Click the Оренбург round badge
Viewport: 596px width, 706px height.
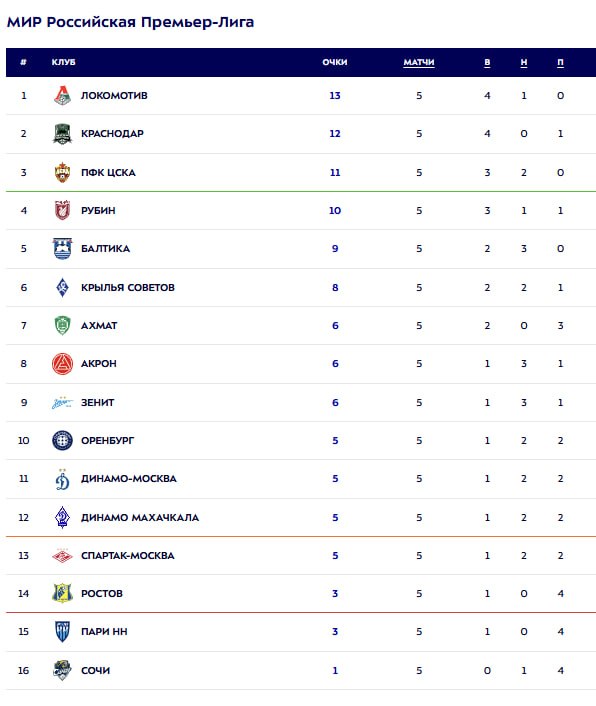(x=63, y=440)
